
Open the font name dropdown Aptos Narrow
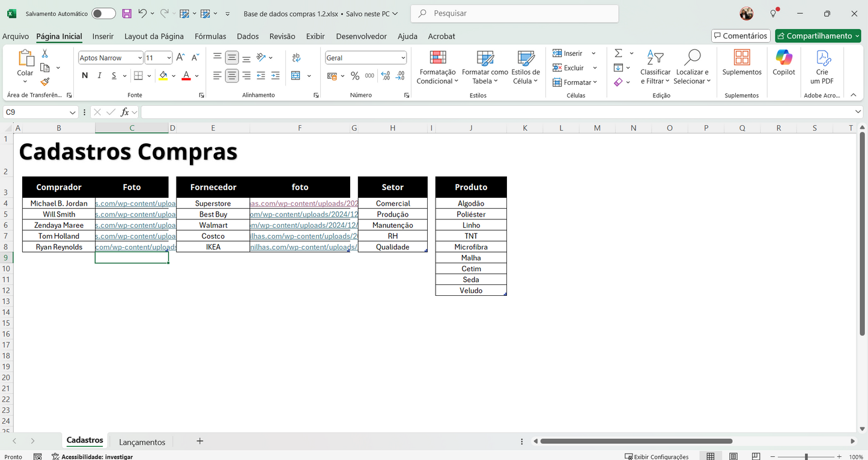tap(139, 57)
